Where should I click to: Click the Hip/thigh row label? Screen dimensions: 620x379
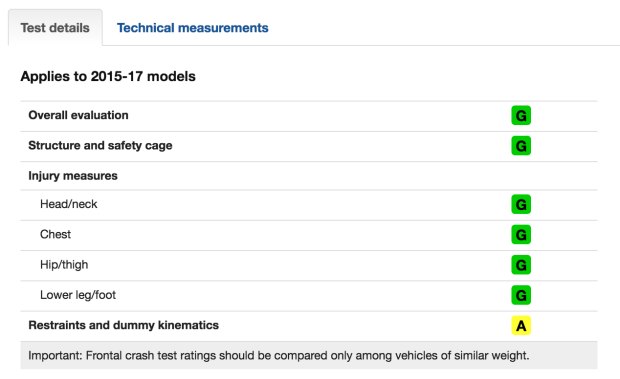[64, 264]
